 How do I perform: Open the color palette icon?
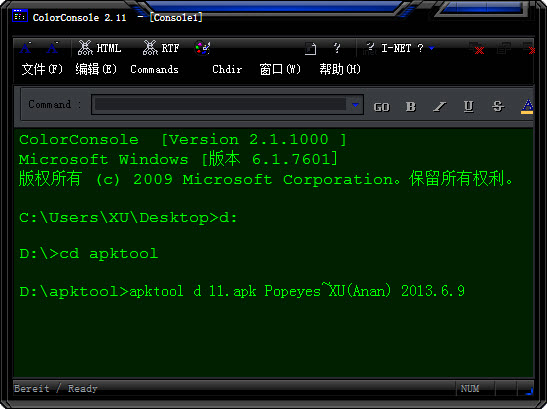(202, 48)
